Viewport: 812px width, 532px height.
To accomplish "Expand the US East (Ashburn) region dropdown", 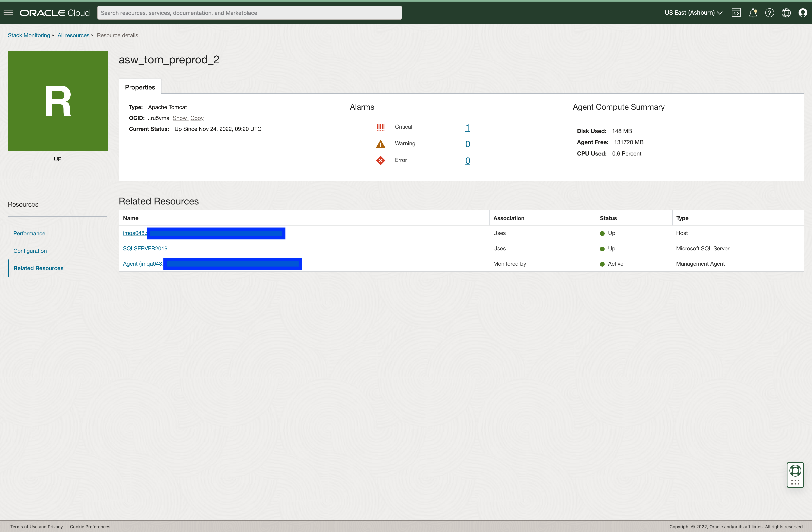I will (x=693, y=13).
